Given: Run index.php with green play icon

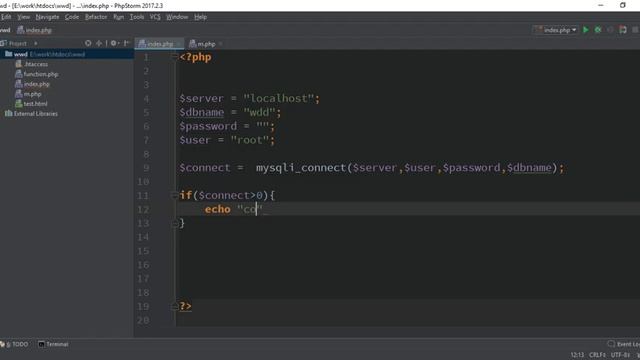Looking at the screenshot, I should (x=586, y=30).
